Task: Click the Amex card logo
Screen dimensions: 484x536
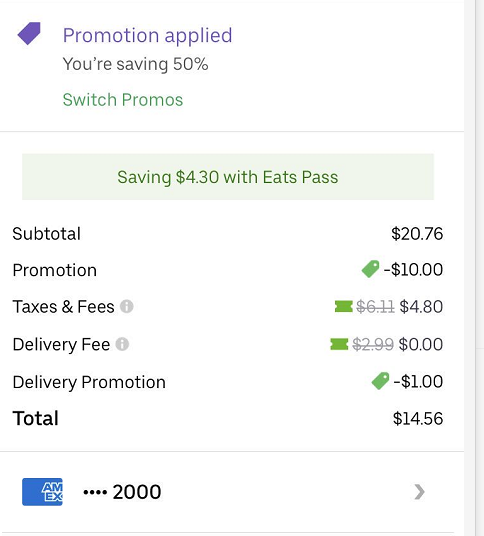Action: point(42,492)
